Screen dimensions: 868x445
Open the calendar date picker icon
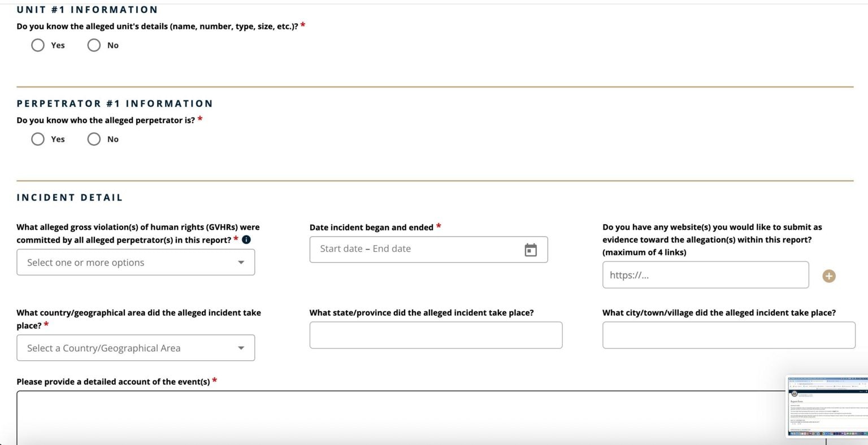(530, 250)
